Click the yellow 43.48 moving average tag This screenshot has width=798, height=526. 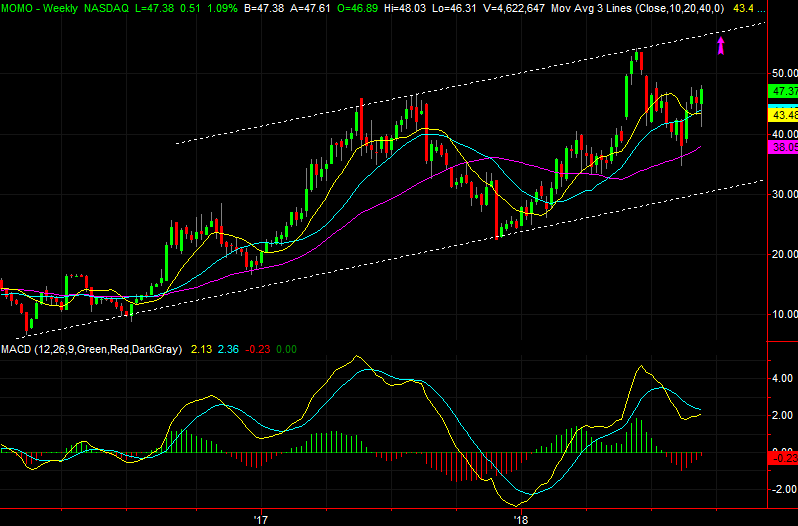(x=781, y=115)
